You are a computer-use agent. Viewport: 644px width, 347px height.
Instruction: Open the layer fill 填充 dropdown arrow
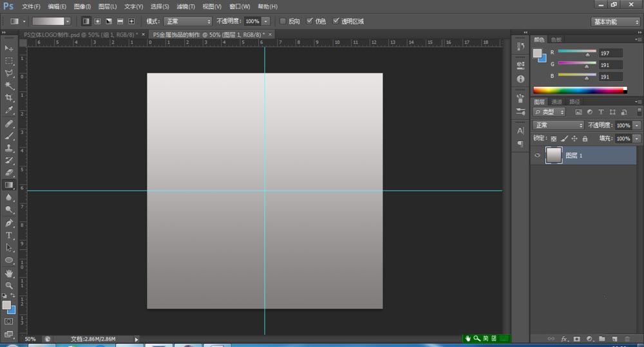[x=637, y=139]
